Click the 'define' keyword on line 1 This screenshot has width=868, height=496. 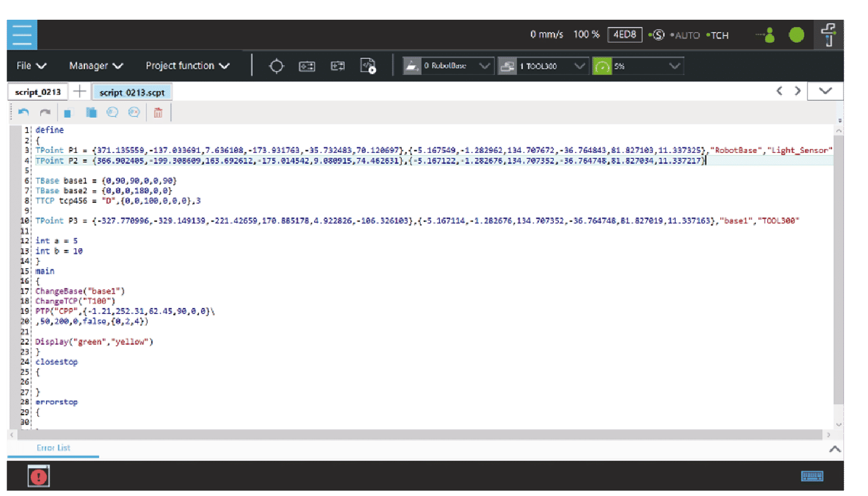tap(49, 130)
